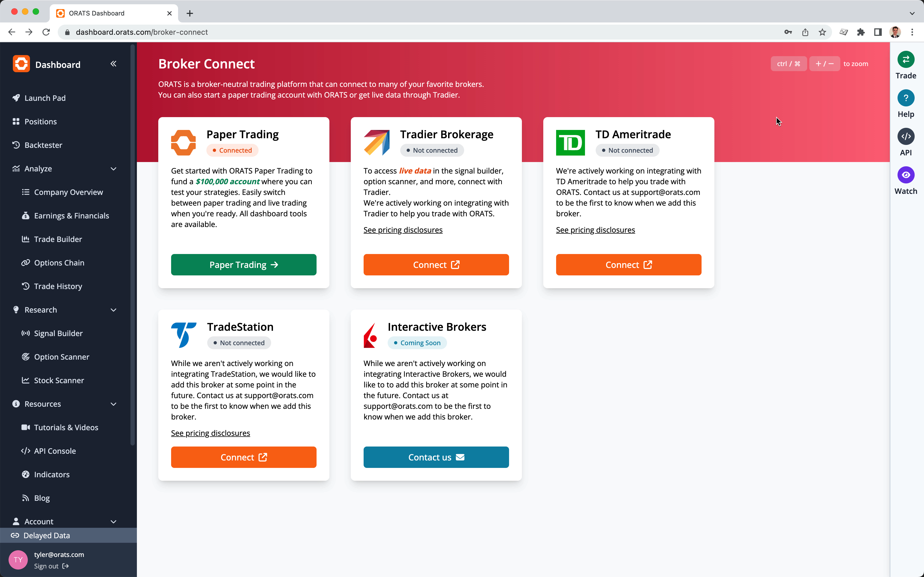924x577 pixels.
Task: Click the green Paper Trading button
Action: (243, 264)
